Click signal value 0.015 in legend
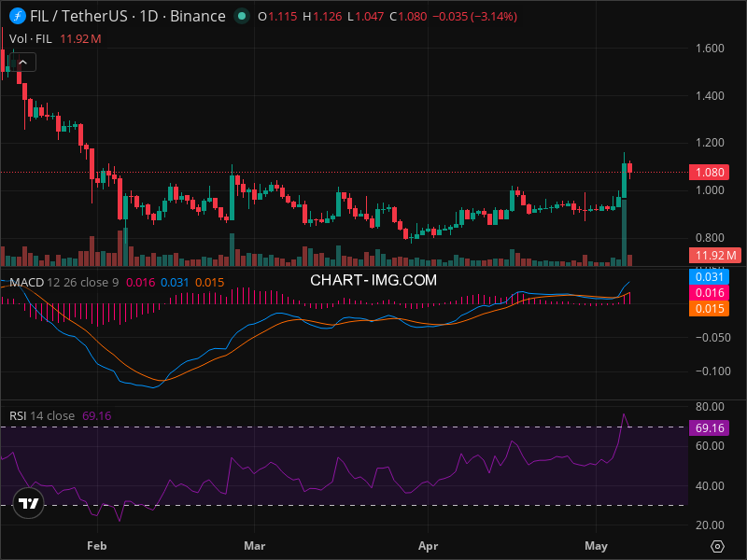The image size is (747, 560). [x=209, y=283]
